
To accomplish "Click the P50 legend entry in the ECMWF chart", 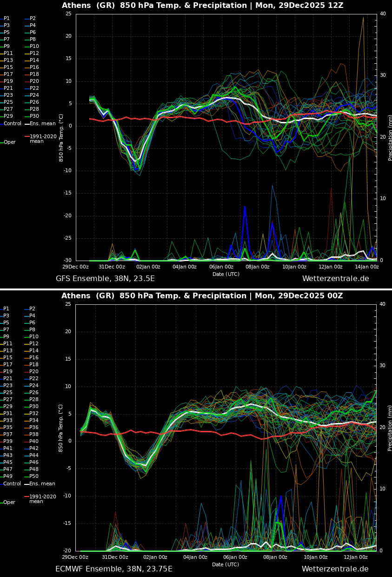I will [x=34, y=476].
